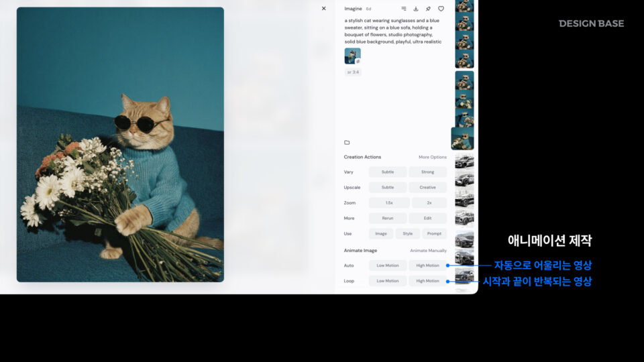
Task: Open the folder icon above Creation Actions
Action: coord(347,142)
